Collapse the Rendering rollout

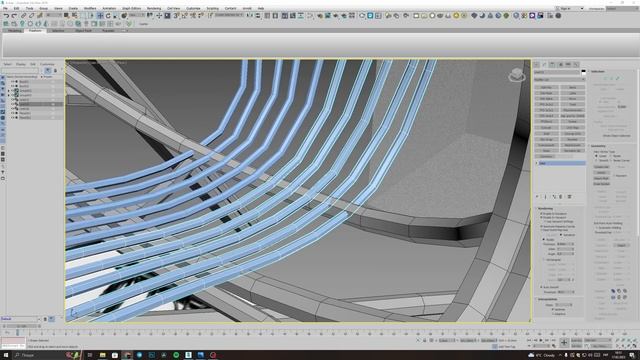point(545,209)
